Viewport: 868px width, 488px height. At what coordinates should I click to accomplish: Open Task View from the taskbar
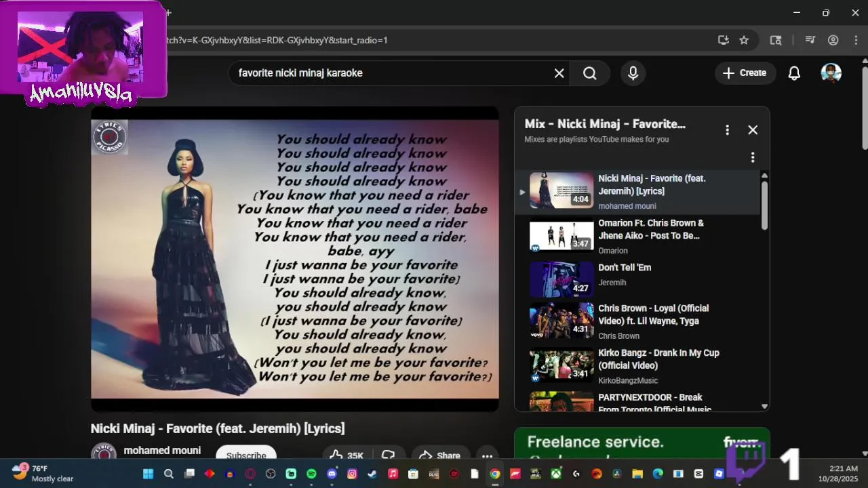[x=189, y=474]
